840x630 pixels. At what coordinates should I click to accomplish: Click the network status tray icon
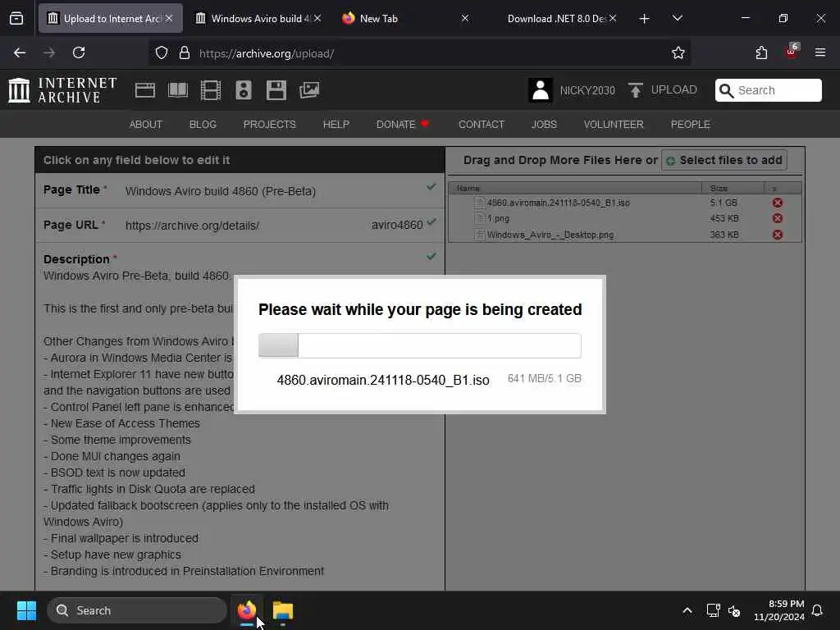[713, 610]
